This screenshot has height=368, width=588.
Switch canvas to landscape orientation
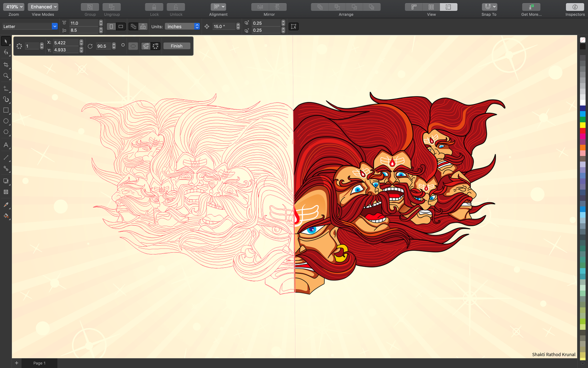[121, 26]
